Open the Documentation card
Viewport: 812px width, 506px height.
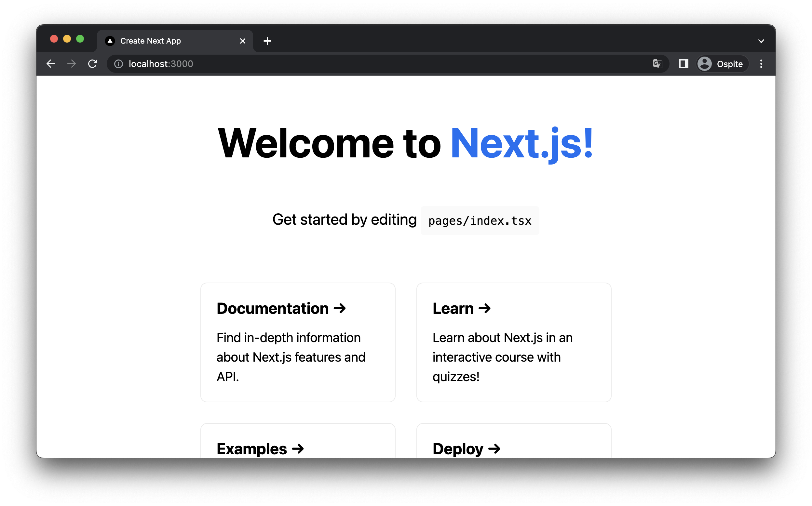coord(298,342)
